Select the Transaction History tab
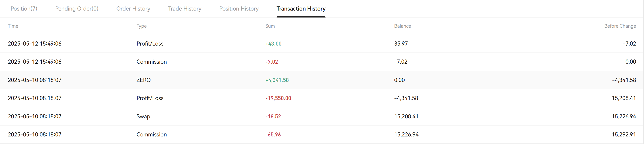644x144 pixels. click(301, 9)
